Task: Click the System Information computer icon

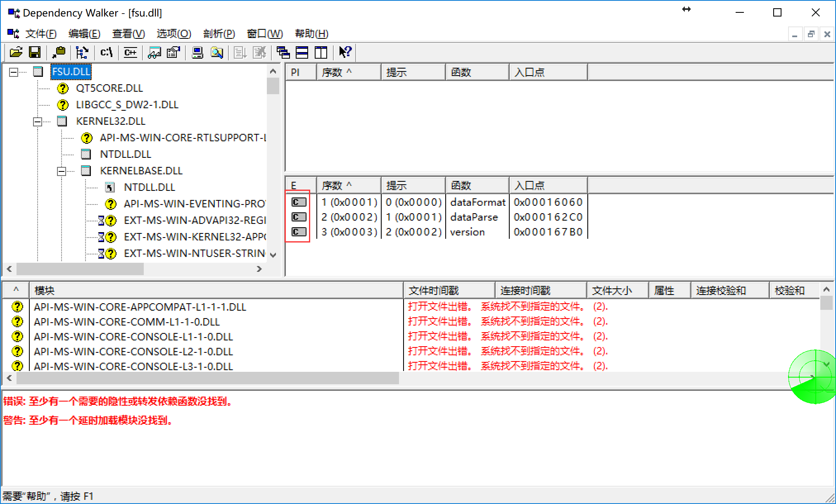Action: 197,52
